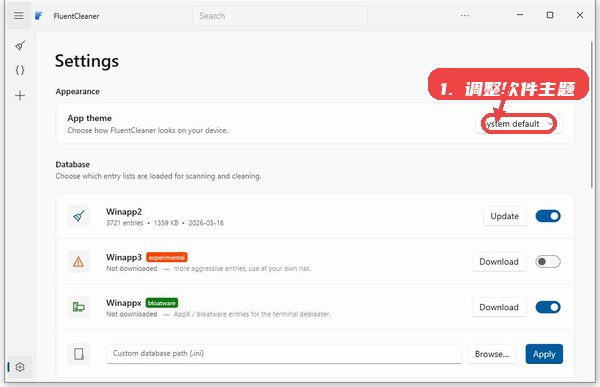600x387 pixels.
Task: Turn off the Winappx toggle
Action: (548, 307)
